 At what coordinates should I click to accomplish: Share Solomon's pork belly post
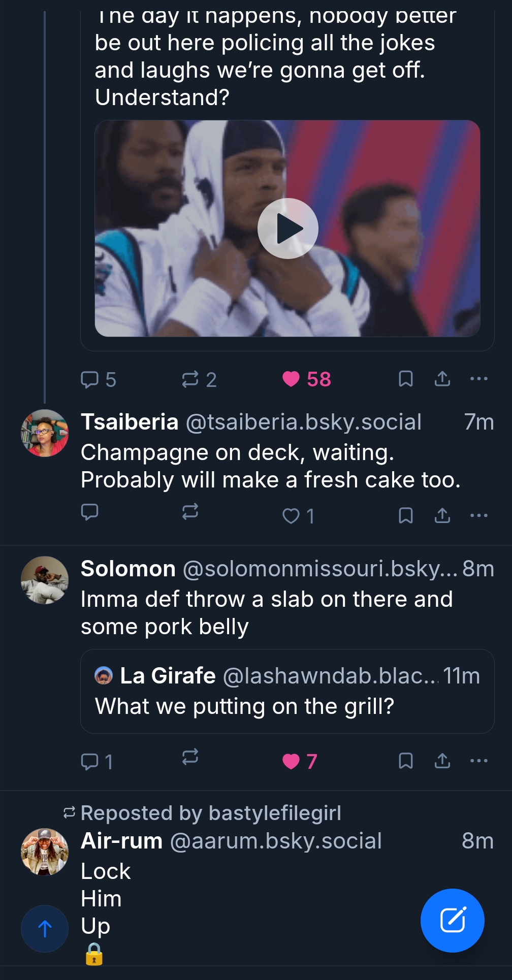[x=442, y=761]
